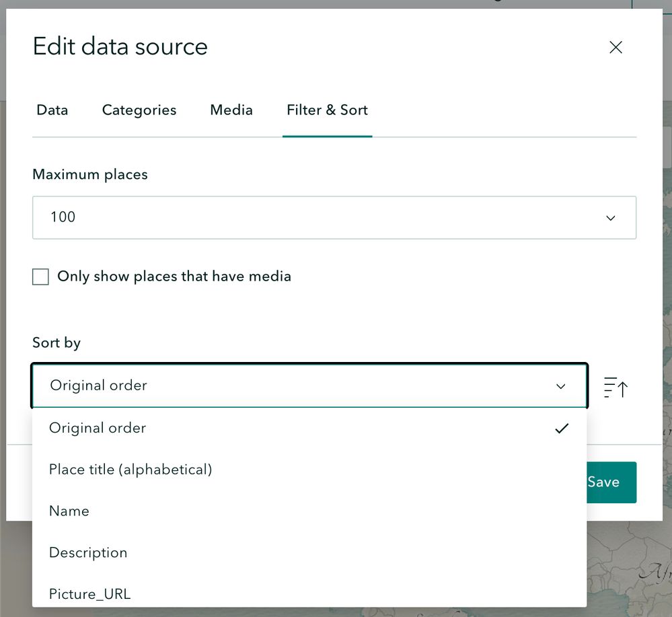
Task: Save the data source changes
Action: tap(611, 482)
